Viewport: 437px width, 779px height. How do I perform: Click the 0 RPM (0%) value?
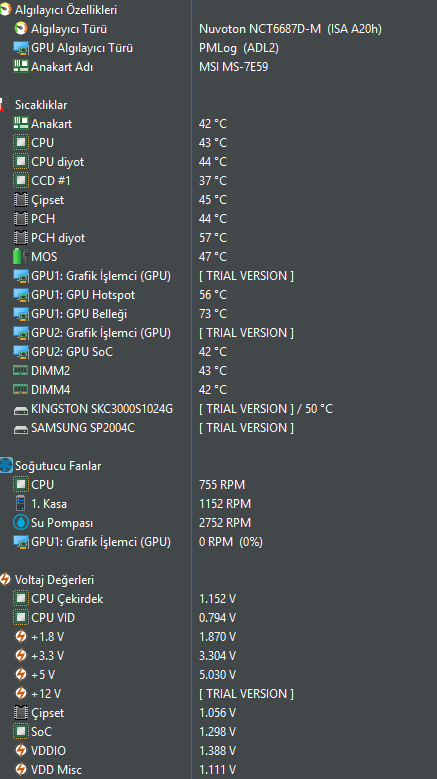click(x=231, y=542)
